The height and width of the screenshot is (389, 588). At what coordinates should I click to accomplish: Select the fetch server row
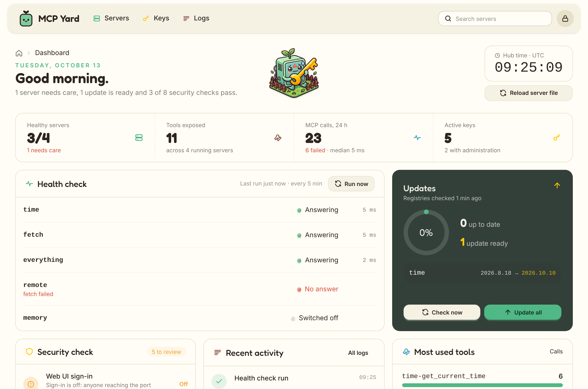click(x=200, y=235)
